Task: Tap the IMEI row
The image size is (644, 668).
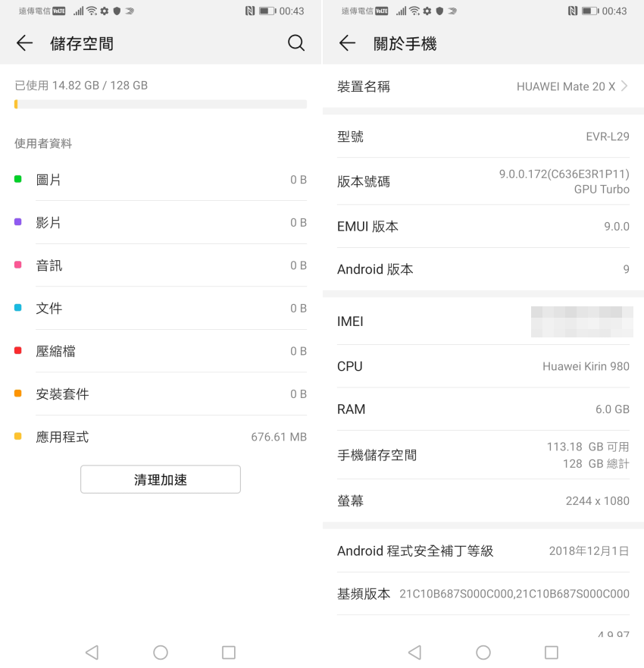Action: 483,321
